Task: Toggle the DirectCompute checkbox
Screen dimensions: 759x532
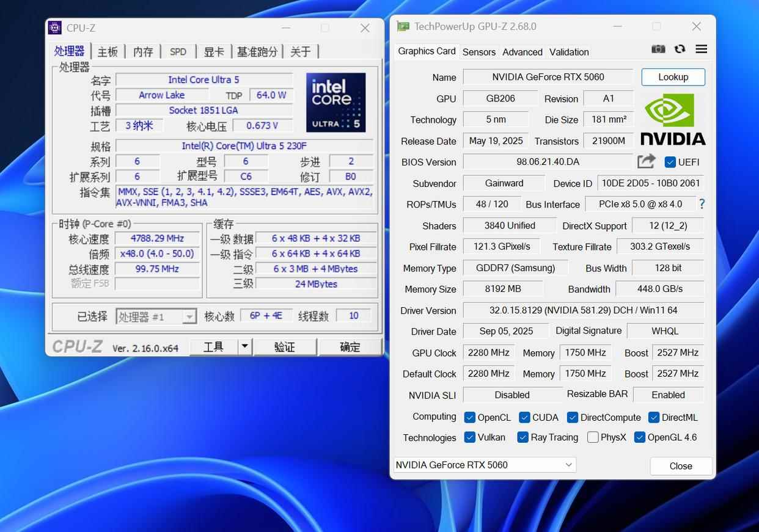Action: coord(572,417)
